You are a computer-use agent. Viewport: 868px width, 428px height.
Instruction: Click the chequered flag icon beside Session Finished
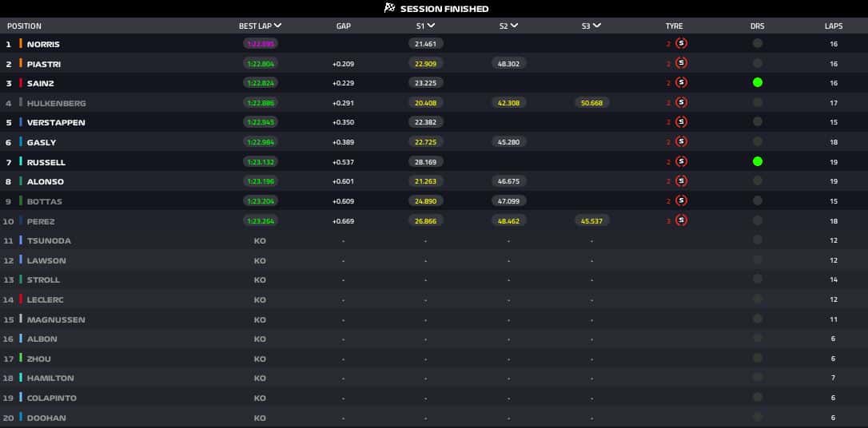tap(389, 8)
